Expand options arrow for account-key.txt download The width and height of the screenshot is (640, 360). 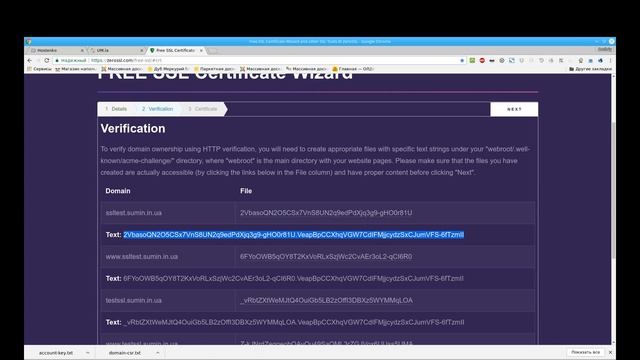[x=88, y=353]
